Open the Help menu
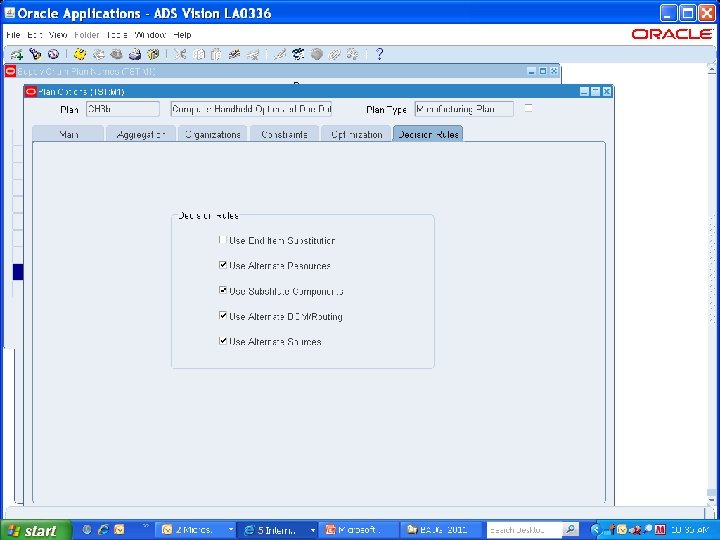 click(x=182, y=35)
